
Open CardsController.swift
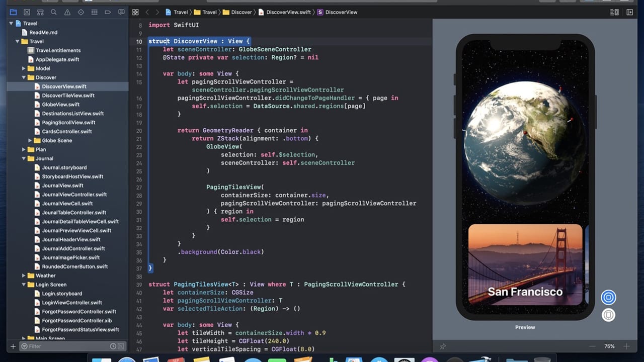[x=67, y=132]
